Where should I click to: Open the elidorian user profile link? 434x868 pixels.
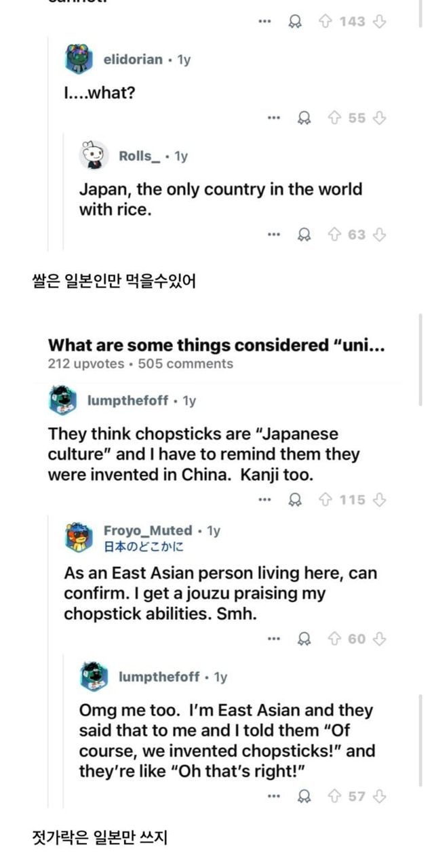click(x=132, y=60)
